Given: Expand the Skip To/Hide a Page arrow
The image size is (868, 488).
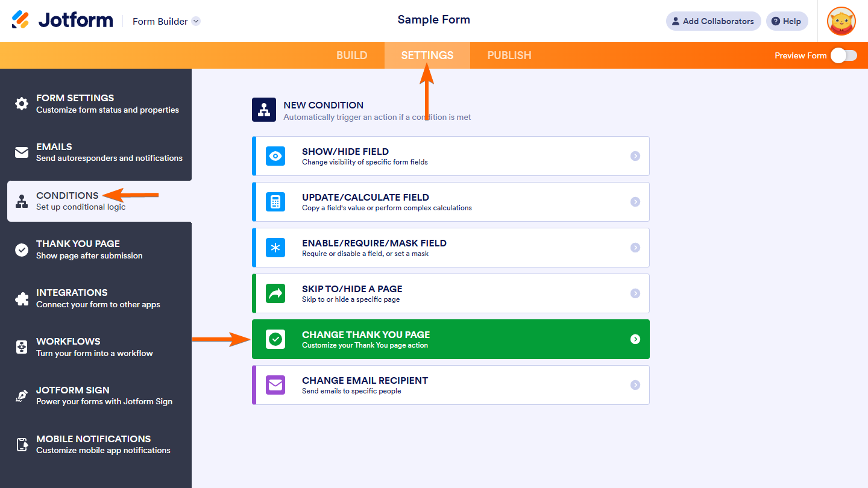Looking at the screenshot, I should coord(635,293).
